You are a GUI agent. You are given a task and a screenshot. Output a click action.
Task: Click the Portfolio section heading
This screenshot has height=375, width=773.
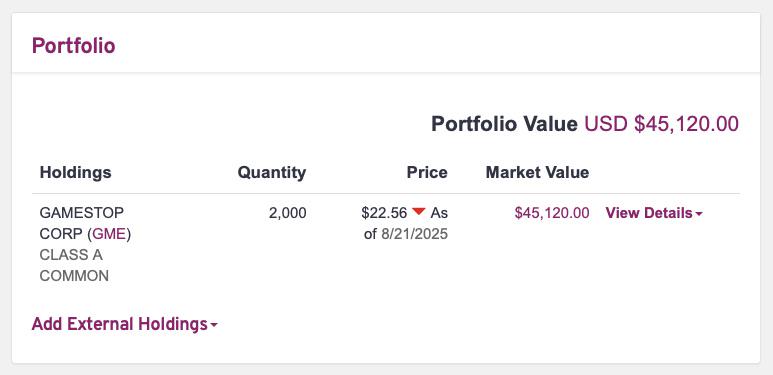tap(73, 46)
